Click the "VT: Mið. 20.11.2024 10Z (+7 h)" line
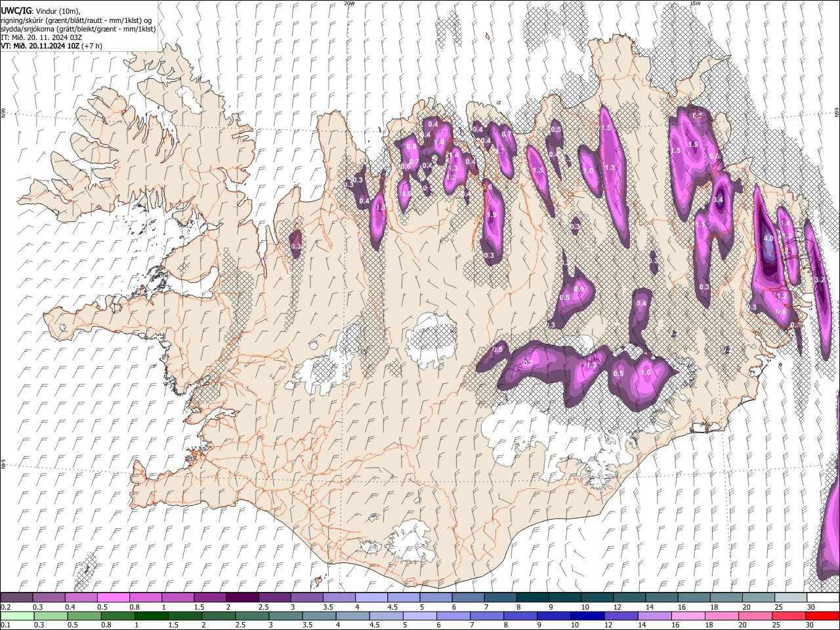This screenshot has width=840, height=630. click(x=51, y=45)
